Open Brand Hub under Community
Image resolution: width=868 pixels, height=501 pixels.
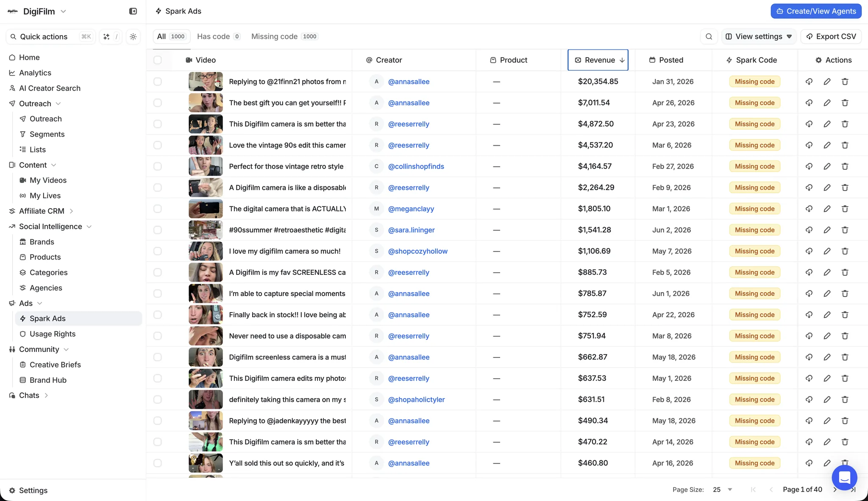[48, 380]
